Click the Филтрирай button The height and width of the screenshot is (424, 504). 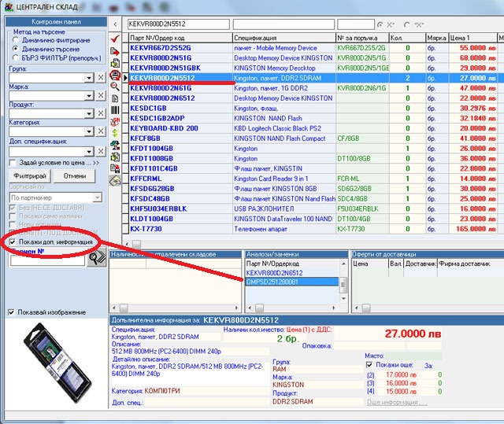(x=30, y=176)
